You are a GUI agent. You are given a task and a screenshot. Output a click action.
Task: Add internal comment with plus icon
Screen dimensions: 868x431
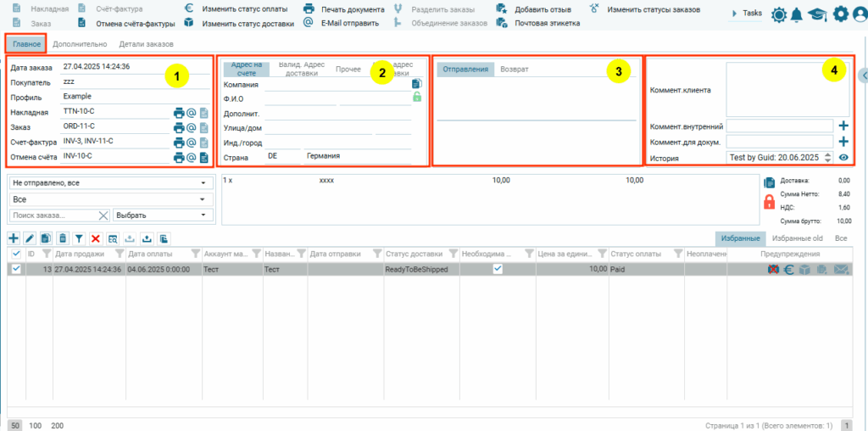pyautogui.click(x=843, y=126)
